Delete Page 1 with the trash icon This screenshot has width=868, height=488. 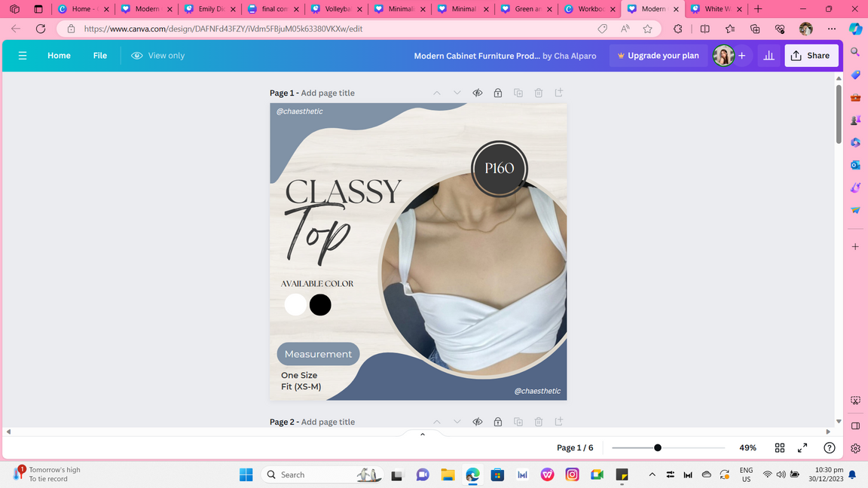point(539,93)
